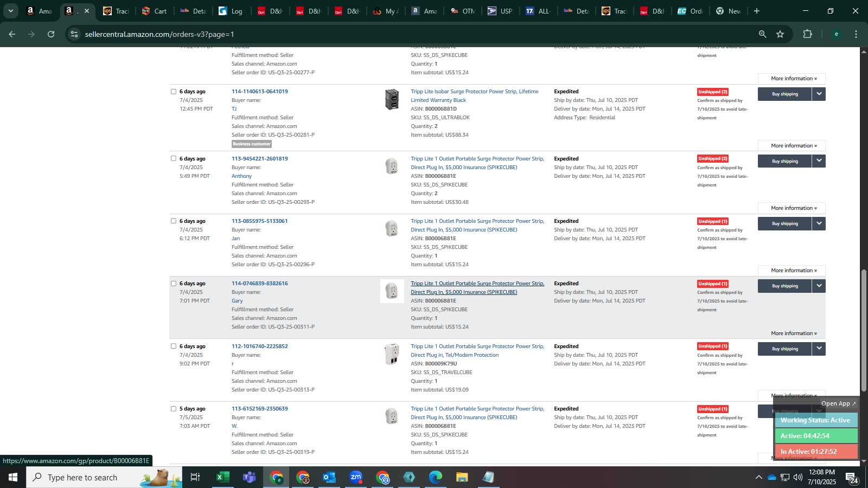The image size is (868, 488).
Task: Click Buy shipping for order 114-1140613-0641019
Action: (x=785, y=94)
